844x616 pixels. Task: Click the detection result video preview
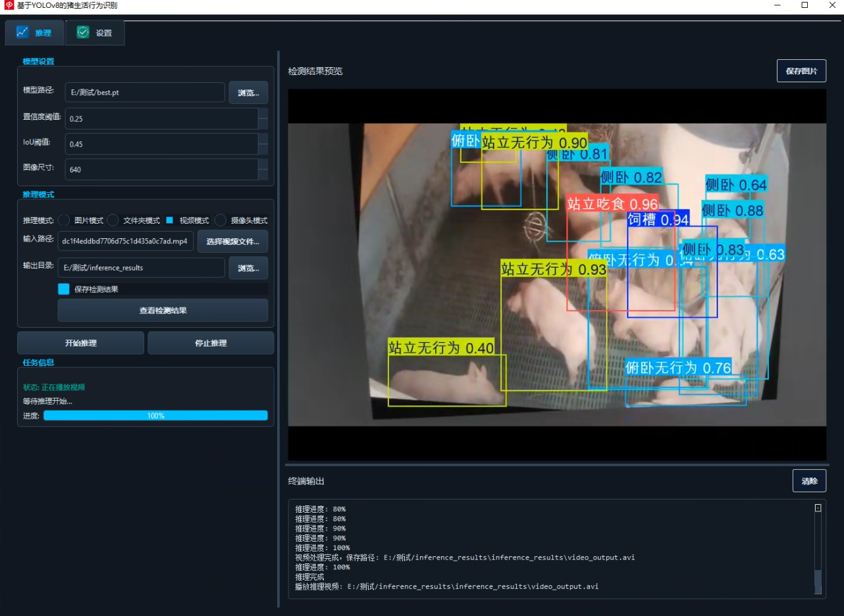click(557, 274)
